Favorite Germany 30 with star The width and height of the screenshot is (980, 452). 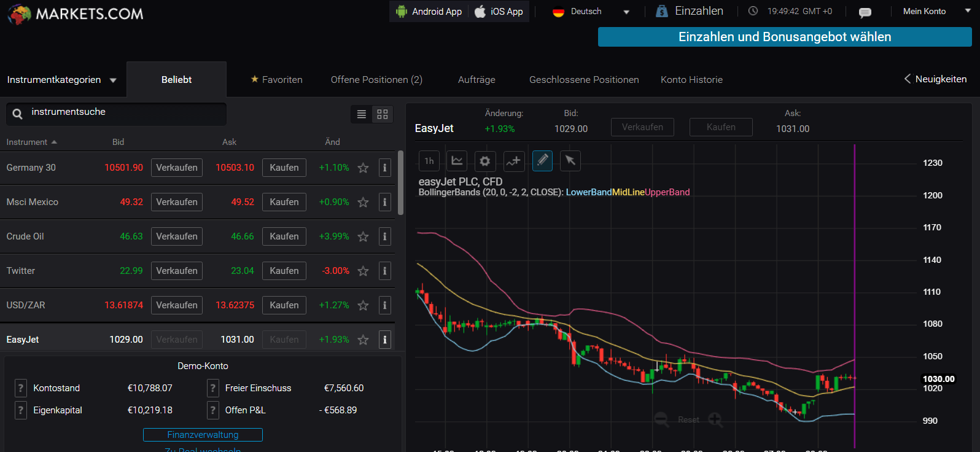(x=364, y=168)
